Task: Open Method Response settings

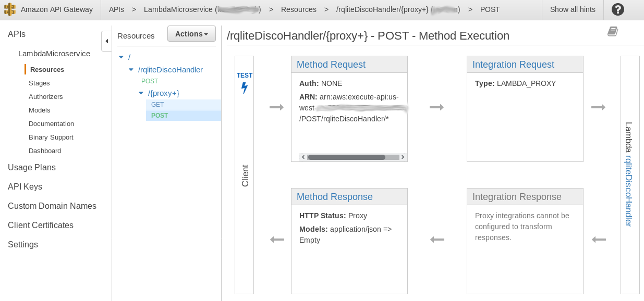Action: tap(334, 197)
